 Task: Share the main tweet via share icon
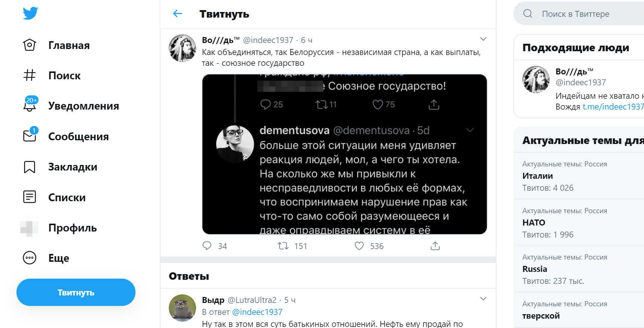click(435, 246)
